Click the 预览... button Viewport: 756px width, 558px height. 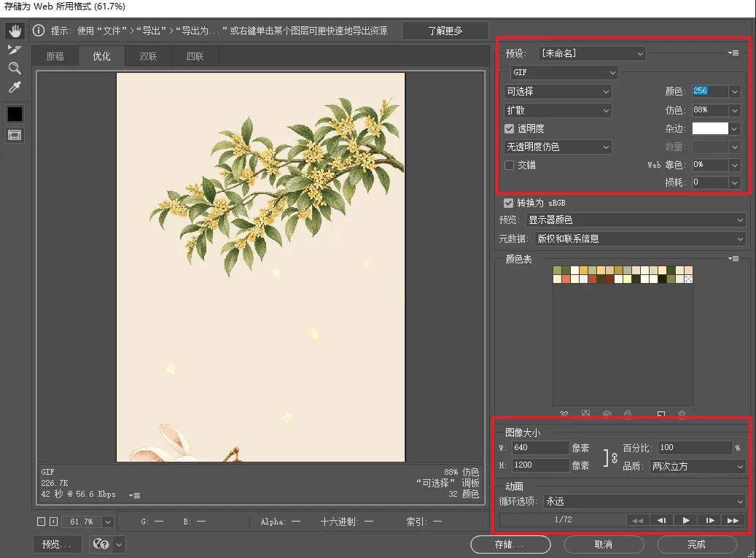[x=56, y=544]
